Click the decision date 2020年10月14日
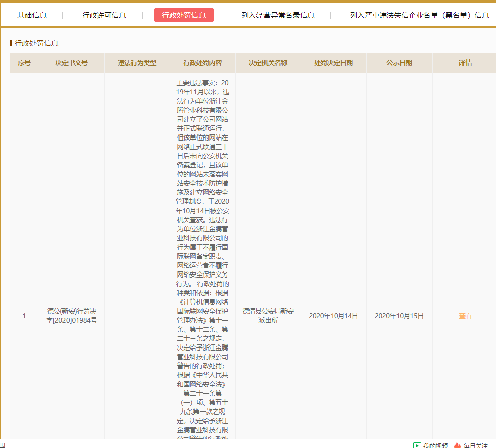 click(334, 316)
